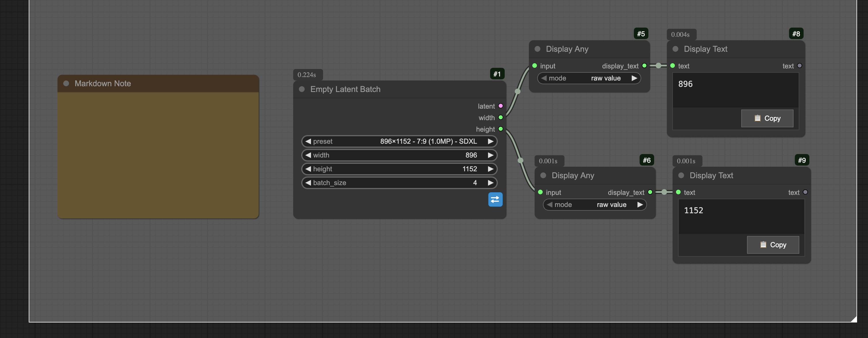Click the pink latent output socket

[x=500, y=106]
